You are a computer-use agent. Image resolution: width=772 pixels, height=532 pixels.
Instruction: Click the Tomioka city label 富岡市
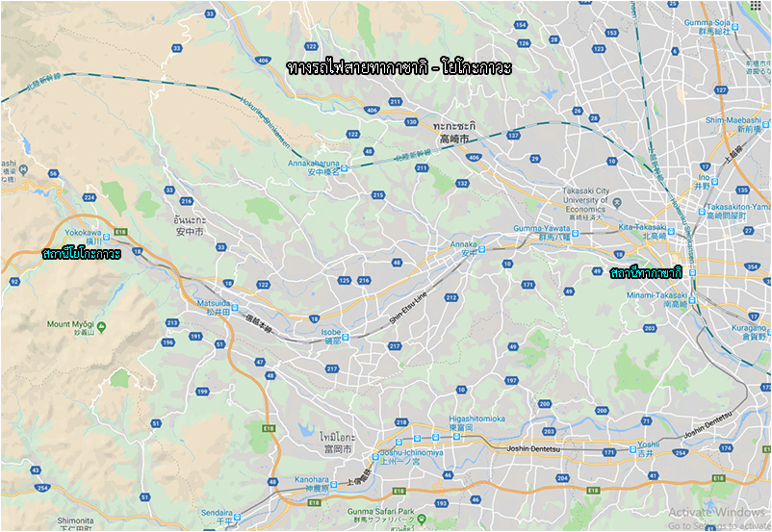(x=338, y=449)
